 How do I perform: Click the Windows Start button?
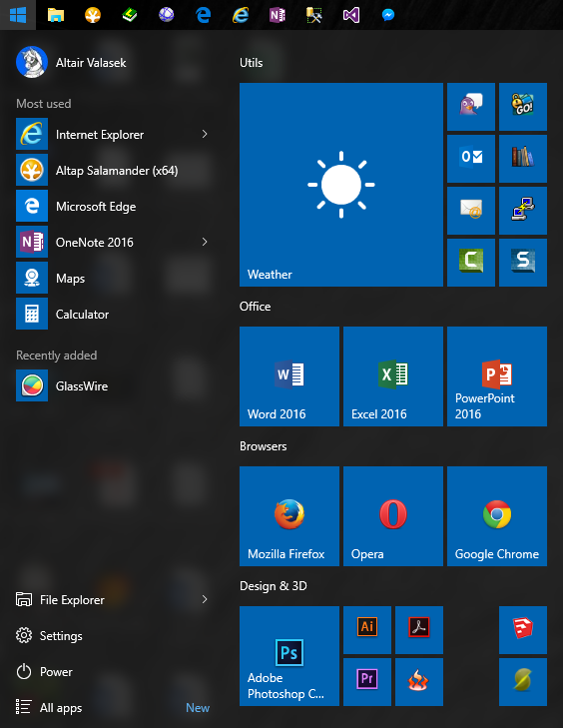[18, 15]
